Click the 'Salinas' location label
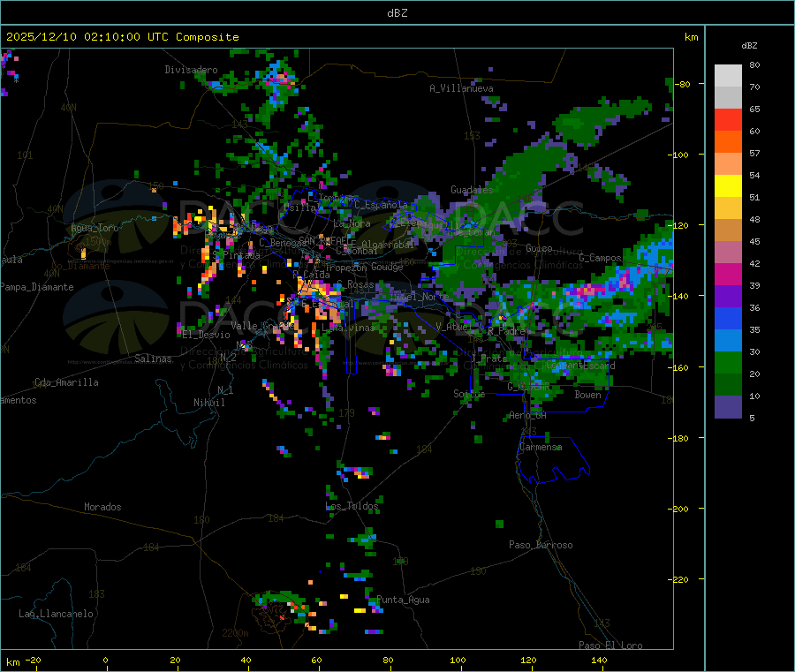Image resolution: width=795 pixels, height=672 pixels. (153, 359)
